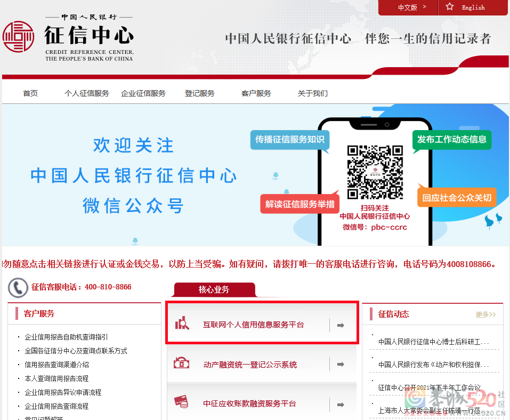Open the 企业征信服务 menu
The image size is (510, 420).
point(143,93)
